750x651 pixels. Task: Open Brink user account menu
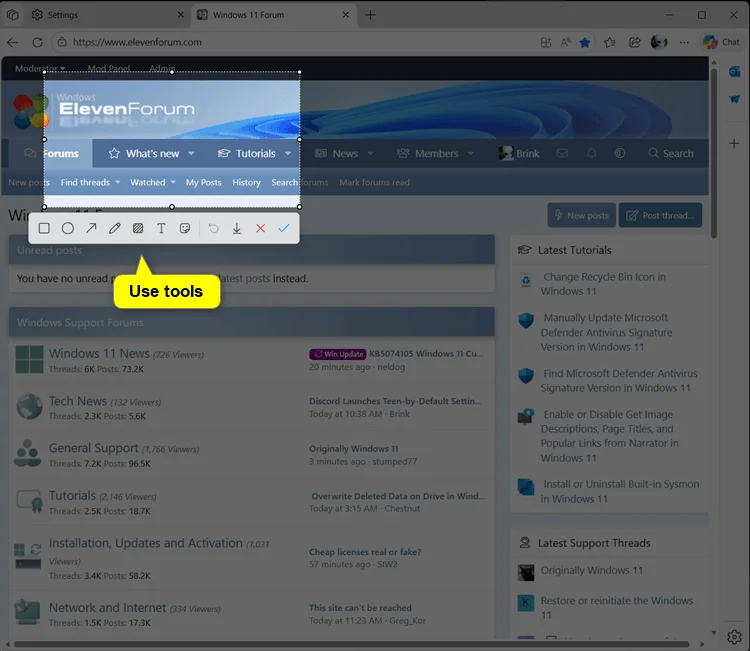point(519,153)
